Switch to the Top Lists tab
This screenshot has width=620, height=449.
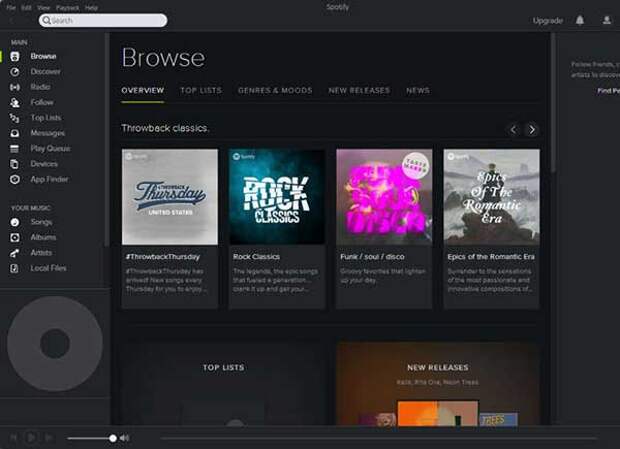pos(201,91)
